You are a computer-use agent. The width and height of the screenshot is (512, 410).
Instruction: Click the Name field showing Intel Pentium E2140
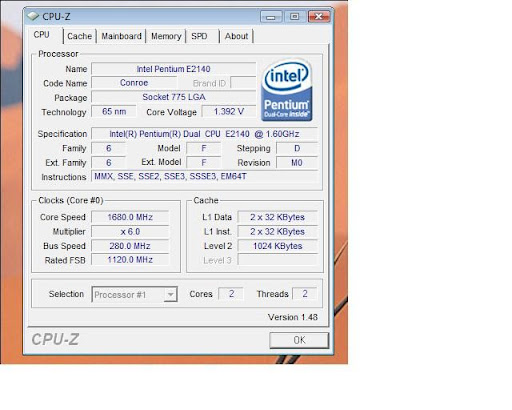(x=174, y=69)
